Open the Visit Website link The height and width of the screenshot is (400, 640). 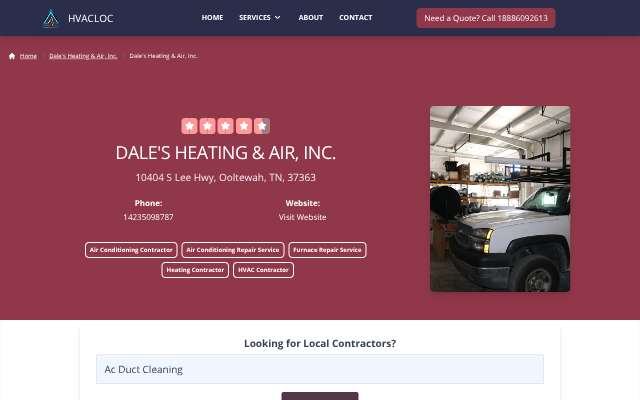pyautogui.click(x=302, y=217)
